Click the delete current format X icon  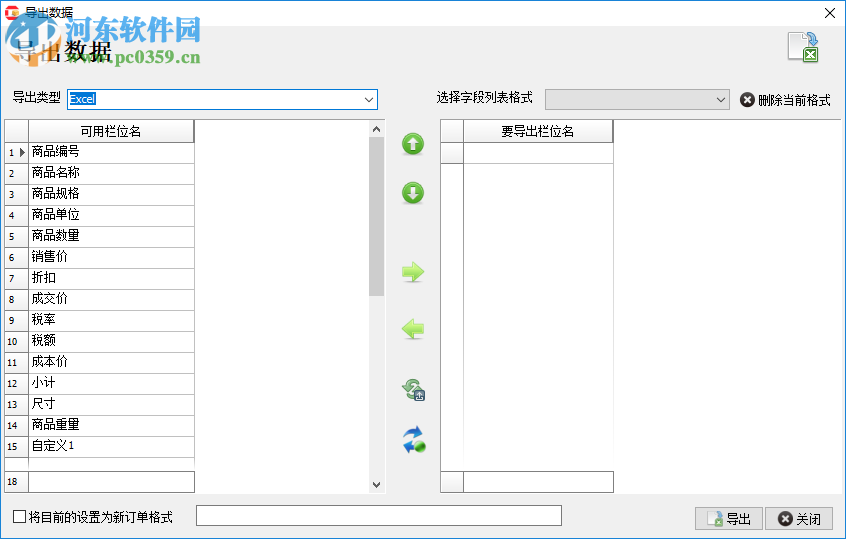747,100
